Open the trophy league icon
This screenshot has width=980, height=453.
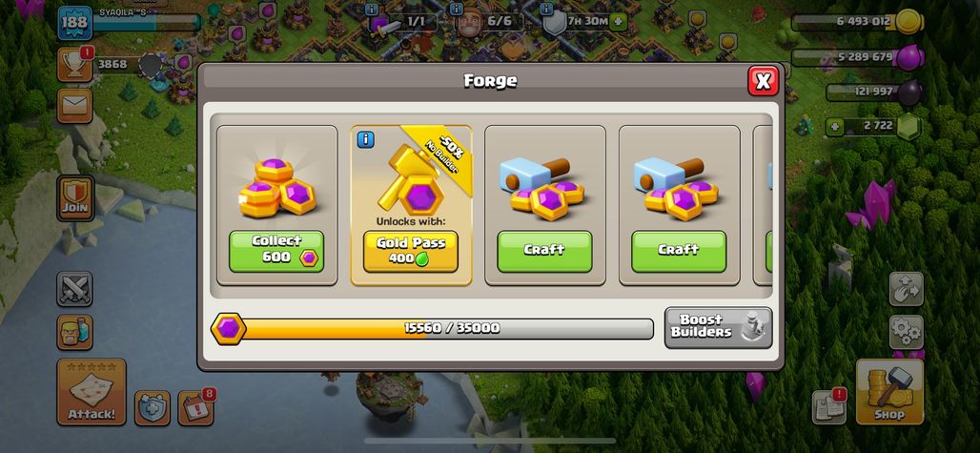[x=75, y=65]
